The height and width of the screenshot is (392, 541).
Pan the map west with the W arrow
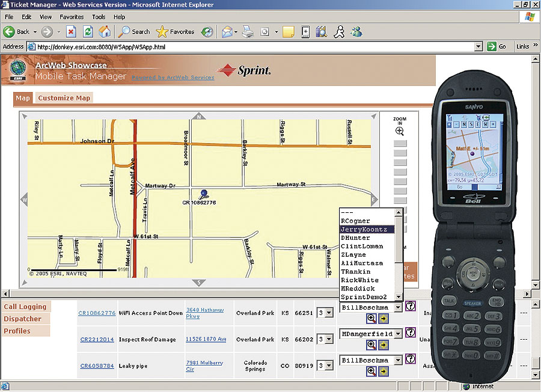pos(24,200)
